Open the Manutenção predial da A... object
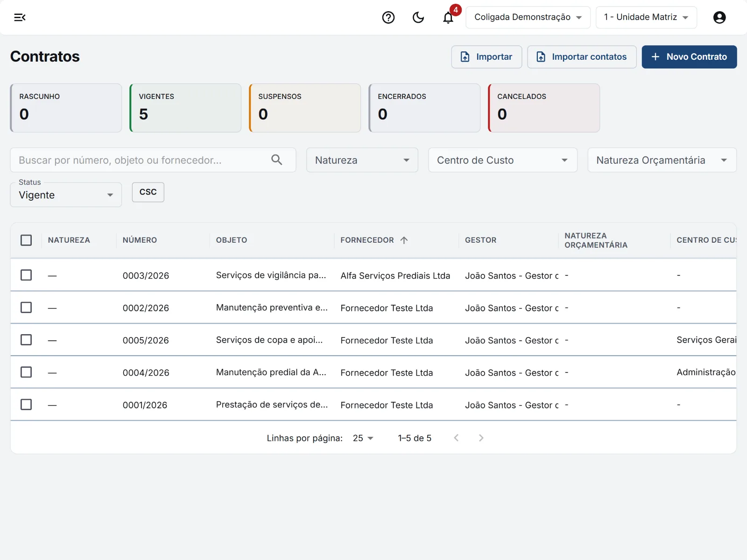This screenshot has width=747, height=560. click(271, 372)
